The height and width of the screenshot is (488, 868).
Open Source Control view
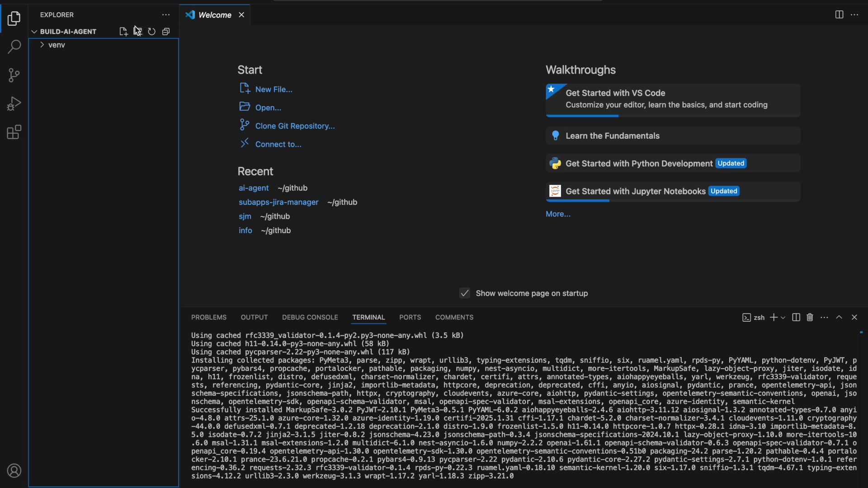14,75
